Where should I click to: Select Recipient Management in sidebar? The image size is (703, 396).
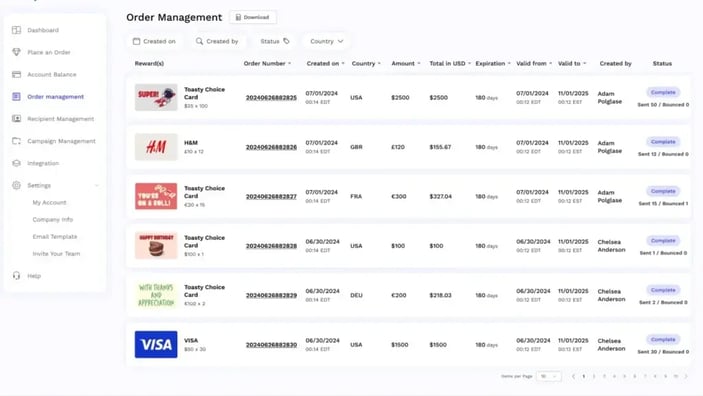coord(61,119)
